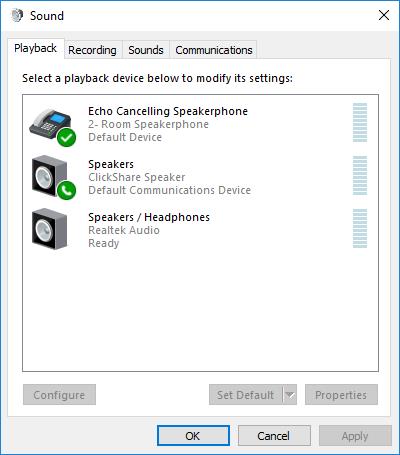Open the Set Default dropdown arrow

(290, 395)
